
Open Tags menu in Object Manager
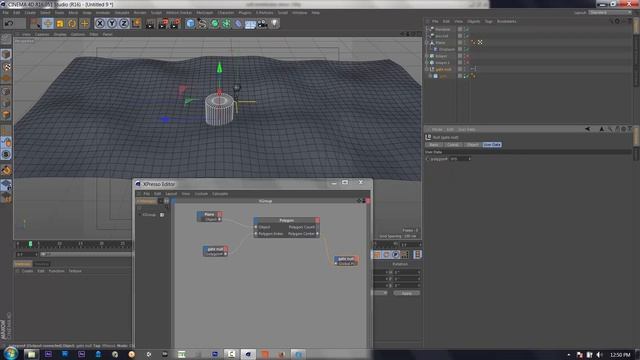(488, 21)
